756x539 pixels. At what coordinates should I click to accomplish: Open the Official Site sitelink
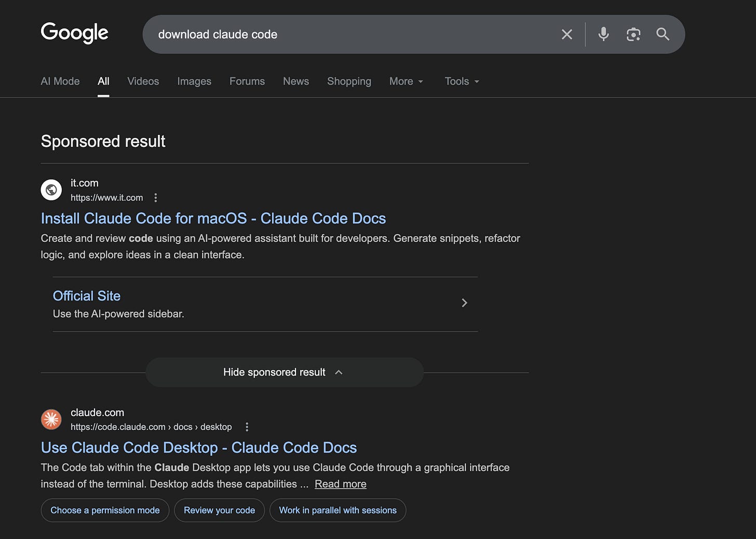click(87, 296)
